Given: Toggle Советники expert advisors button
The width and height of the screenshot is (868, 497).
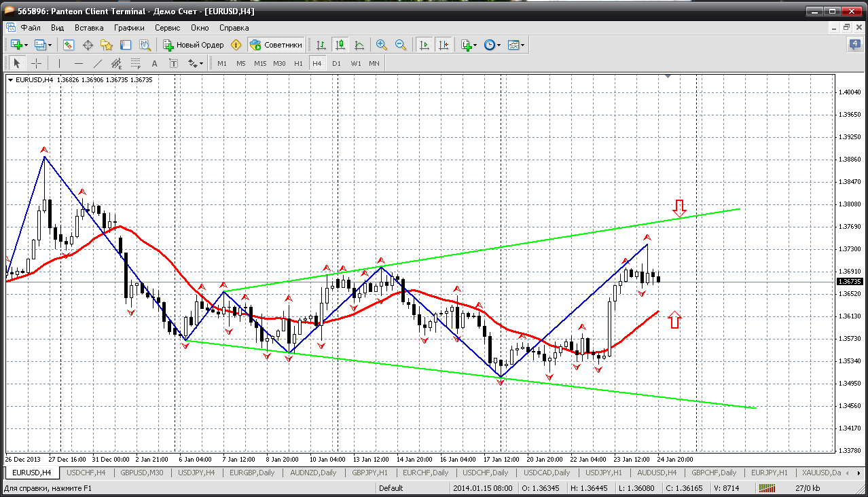Looking at the screenshot, I should click(x=276, y=45).
